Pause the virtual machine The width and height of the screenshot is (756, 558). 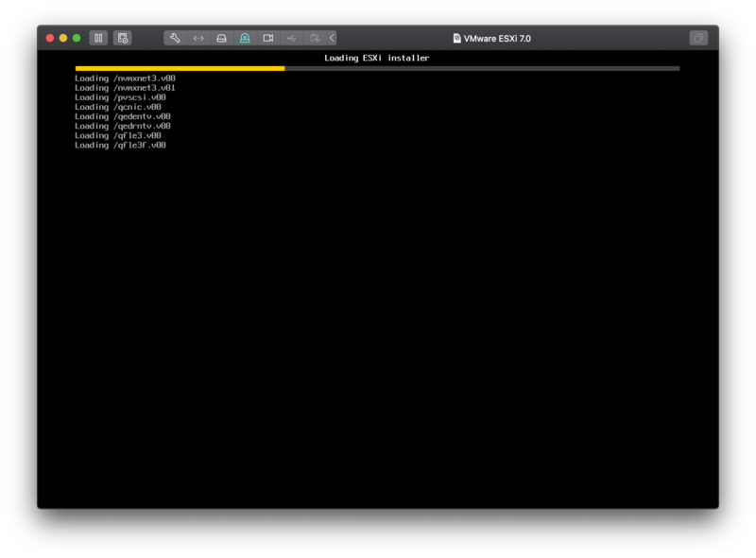98,38
